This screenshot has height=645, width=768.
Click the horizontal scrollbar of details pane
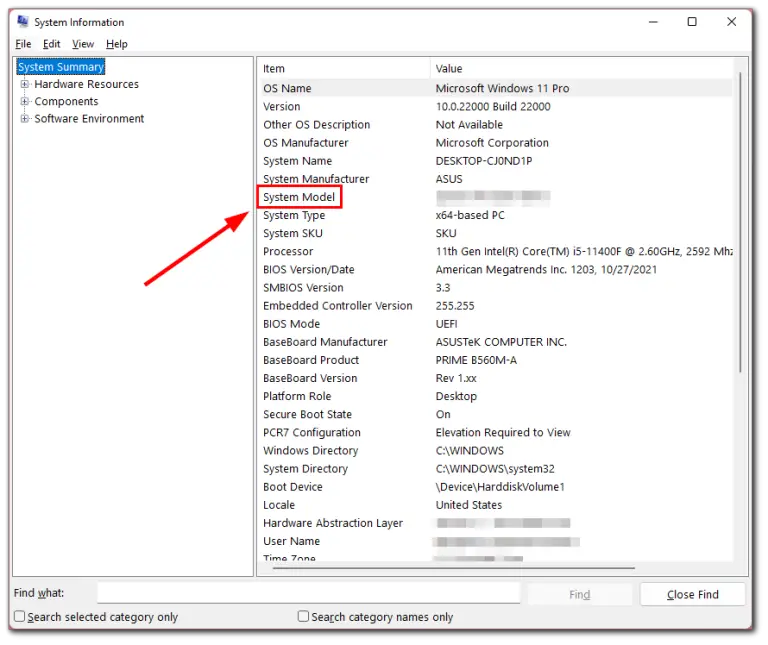[x=453, y=568]
